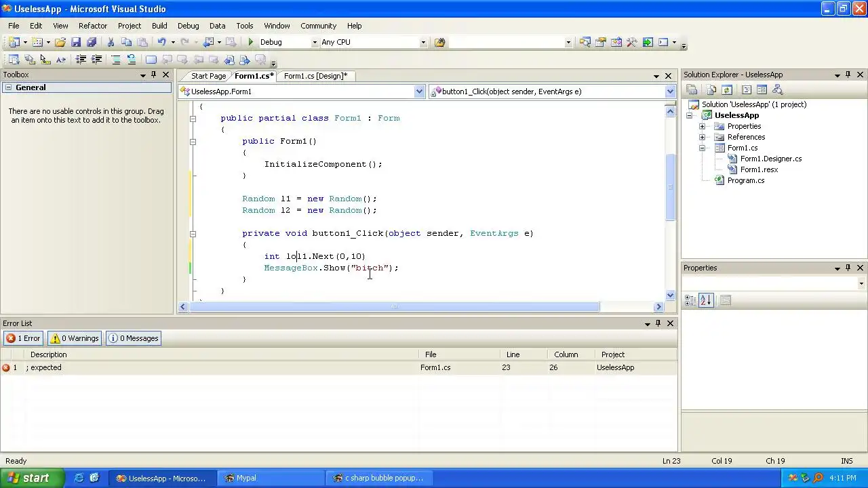Toggle the 0 Messages filter button

point(134,338)
